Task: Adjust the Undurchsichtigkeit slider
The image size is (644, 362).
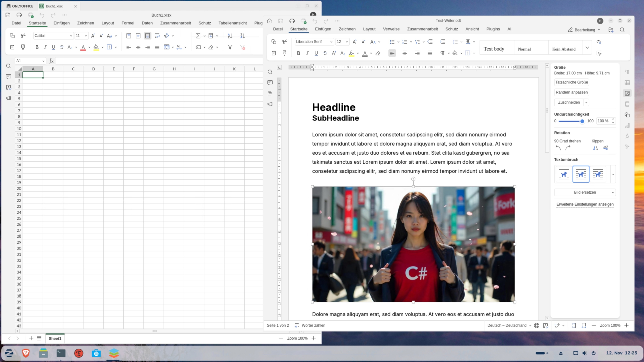Action: tap(582, 121)
